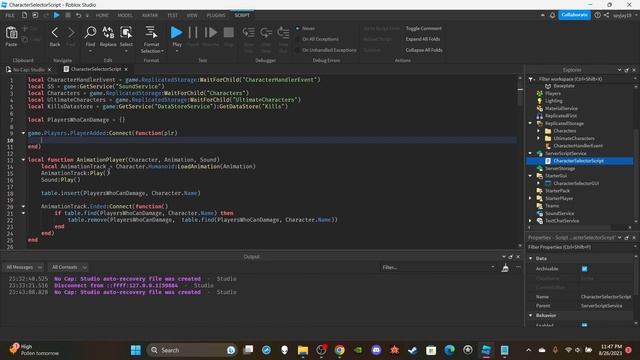Image resolution: width=640 pixels, height=360 pixels.
Task: Open the All Contexts output dropdown
Action: [x=68, y=267]
